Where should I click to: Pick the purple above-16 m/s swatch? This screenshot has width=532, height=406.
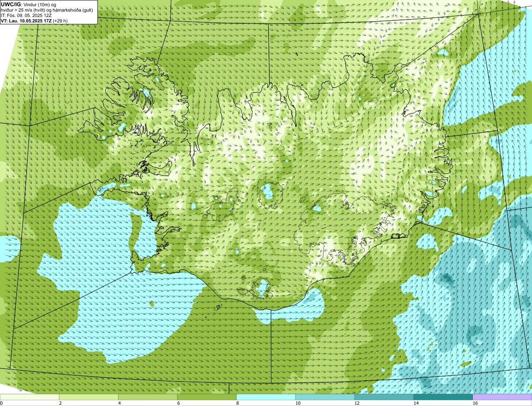(x=502, y=397)
